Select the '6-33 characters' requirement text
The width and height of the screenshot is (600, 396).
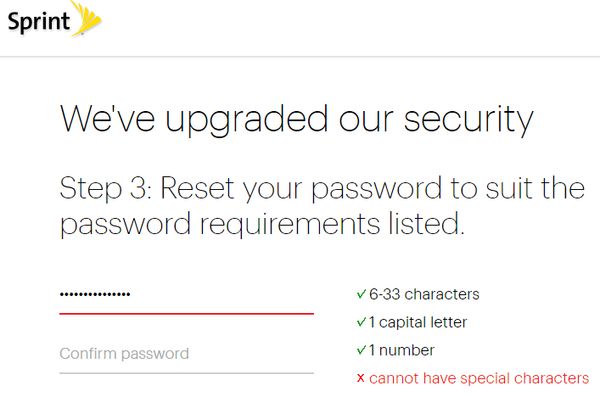(x=424, y=295)
